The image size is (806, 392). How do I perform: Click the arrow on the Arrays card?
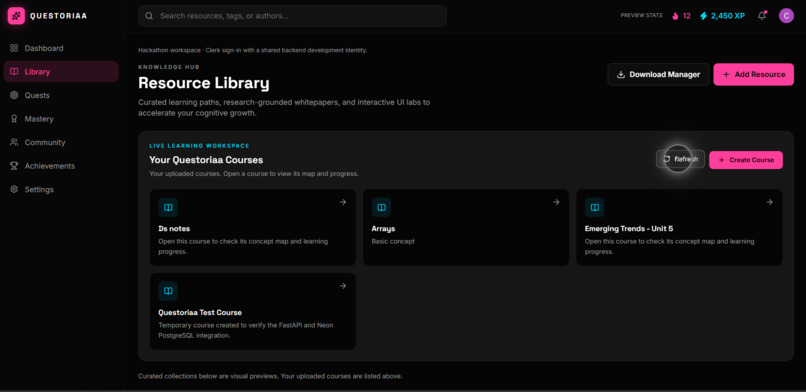pyautogui.click(x=556, y=202)
